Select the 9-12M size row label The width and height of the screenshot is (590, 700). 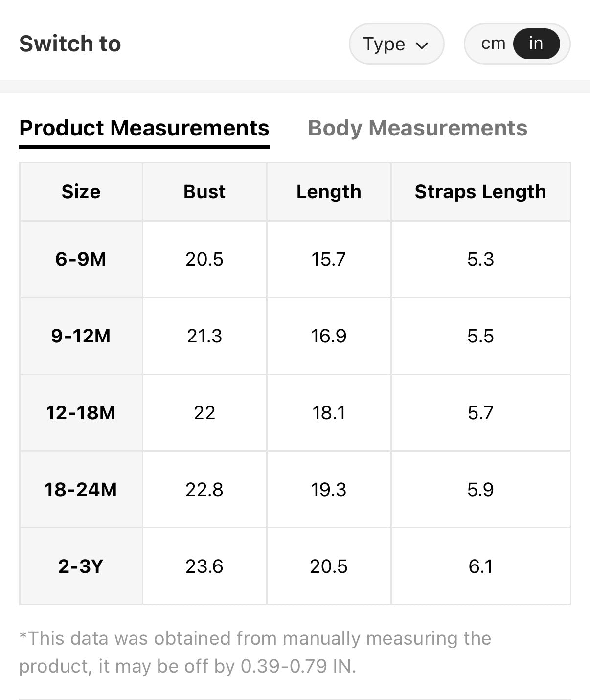(x=81, y=336)
